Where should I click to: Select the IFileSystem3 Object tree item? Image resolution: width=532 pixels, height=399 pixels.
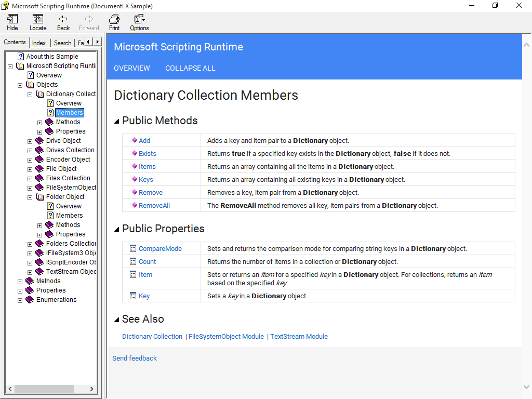(71, 253)
